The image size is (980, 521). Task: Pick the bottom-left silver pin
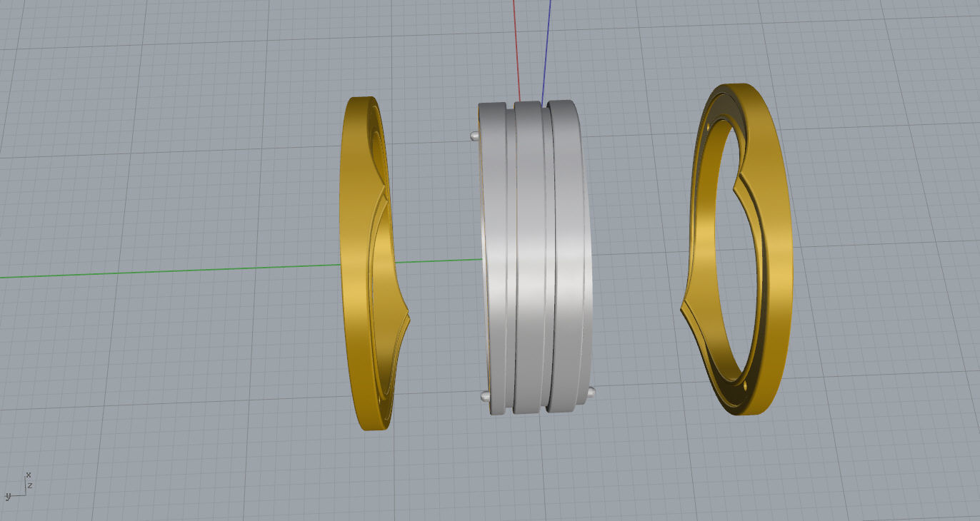pos(484,395)
